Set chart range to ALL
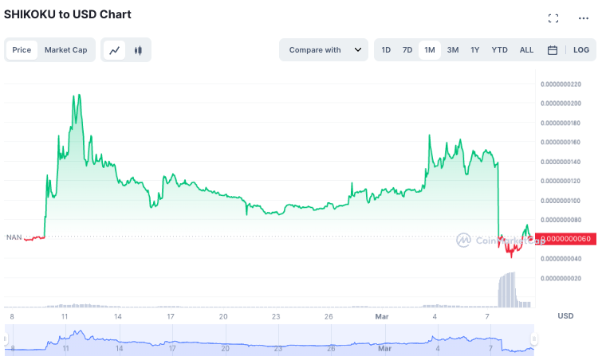Screen dimensions: 602x364 point(526,50)
